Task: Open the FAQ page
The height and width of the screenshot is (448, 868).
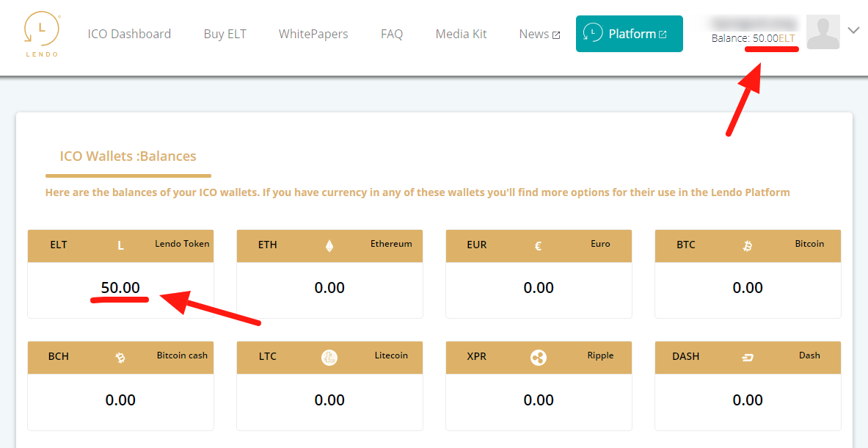Action: pyautogui.click(x=392, y=35)
